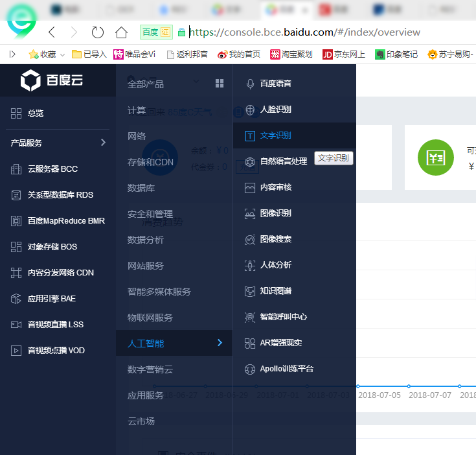Open 人体分析 body analysis service
This screenshot has height=455, width=476.
(x=295, y=265)
